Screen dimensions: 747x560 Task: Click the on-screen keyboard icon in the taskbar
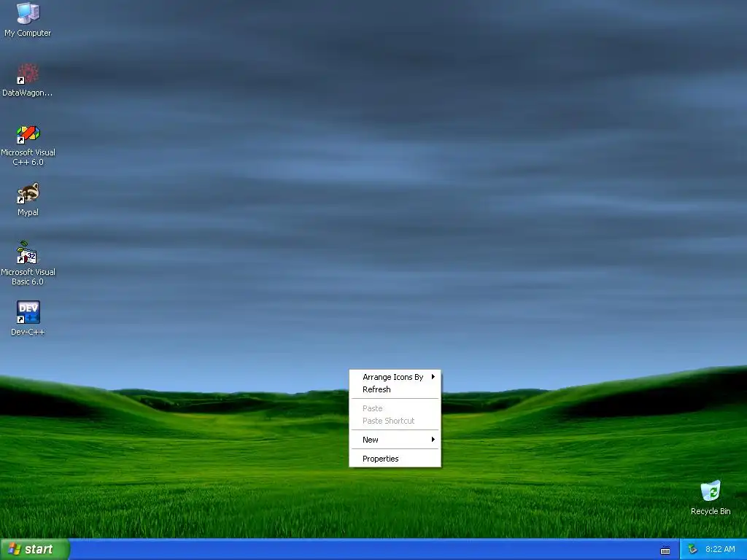(665, 551)
